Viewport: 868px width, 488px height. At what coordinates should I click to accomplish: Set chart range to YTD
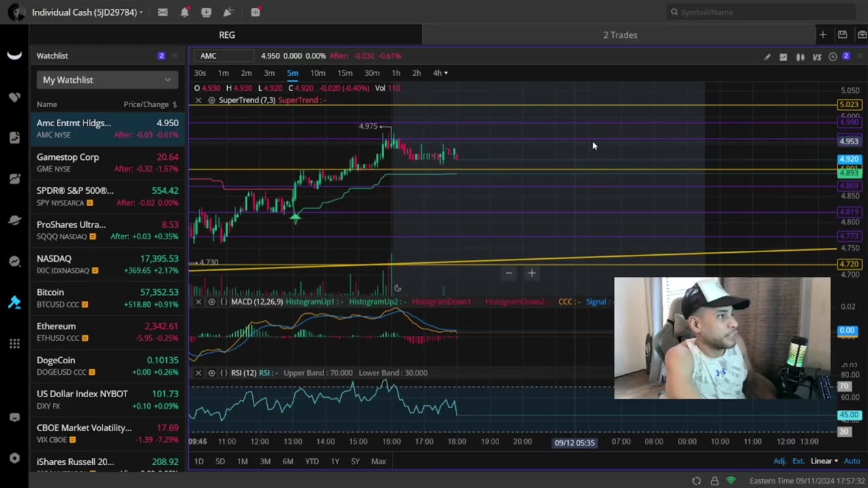point(311,462)
